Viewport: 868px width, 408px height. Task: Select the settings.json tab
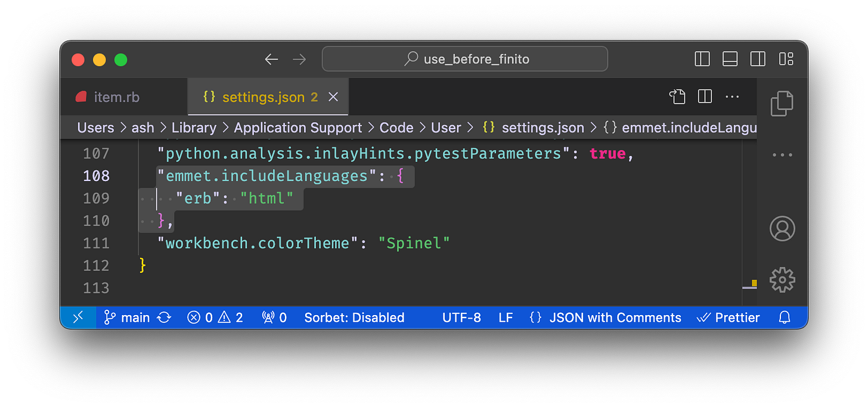[x=262, y=96]
